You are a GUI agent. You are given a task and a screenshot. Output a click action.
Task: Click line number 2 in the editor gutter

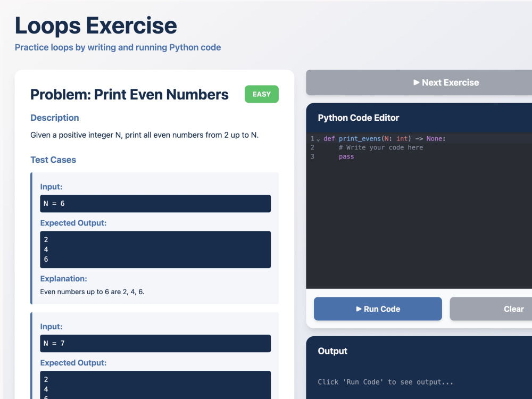(x=312, y=147)
